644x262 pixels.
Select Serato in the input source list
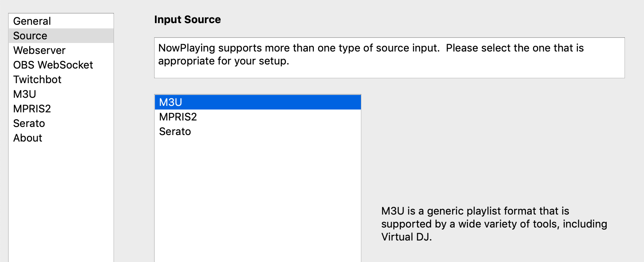[175, 131]
